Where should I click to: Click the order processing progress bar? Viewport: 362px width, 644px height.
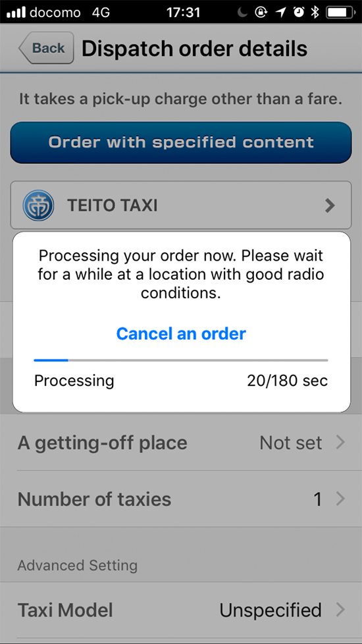point(181,360)
